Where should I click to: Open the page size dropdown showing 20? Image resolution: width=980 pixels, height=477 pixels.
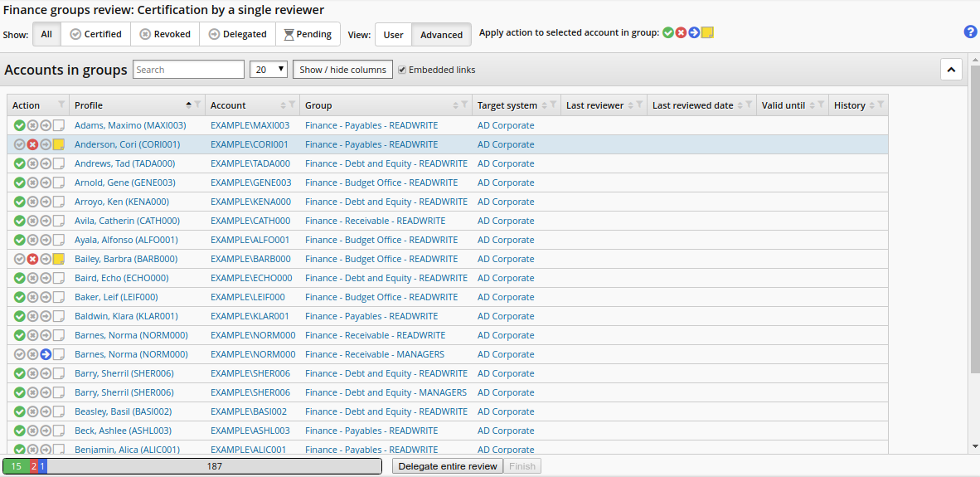[x=269, y=70]
